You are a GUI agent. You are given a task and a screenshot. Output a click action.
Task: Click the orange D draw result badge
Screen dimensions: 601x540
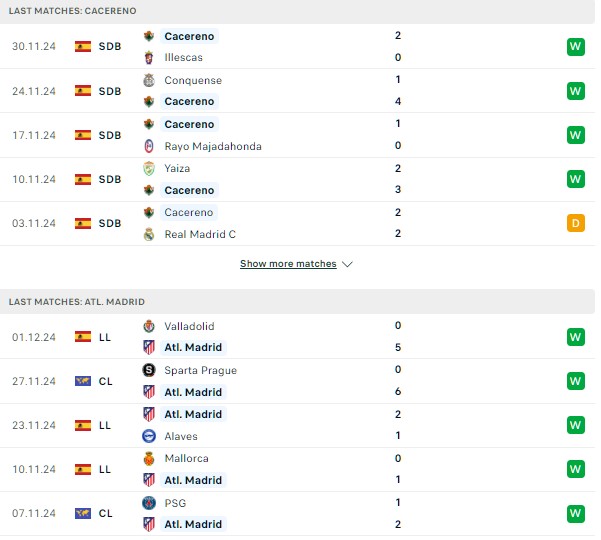[575, 223]
